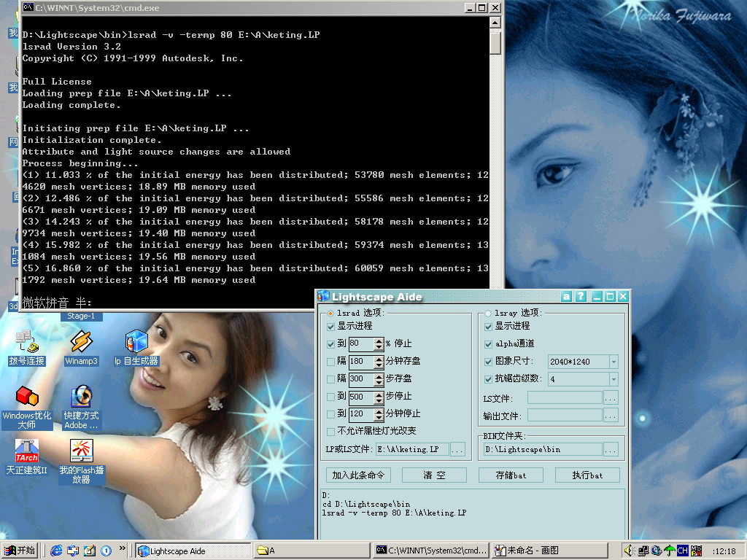Toggle alpha通道 checkbox
This screenshot has height=560, width=747.
488,344
